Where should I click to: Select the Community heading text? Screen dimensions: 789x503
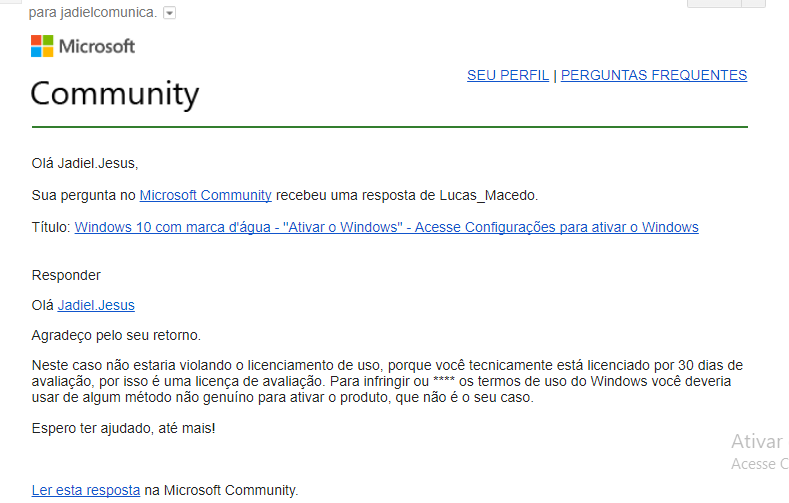[115, 94]
